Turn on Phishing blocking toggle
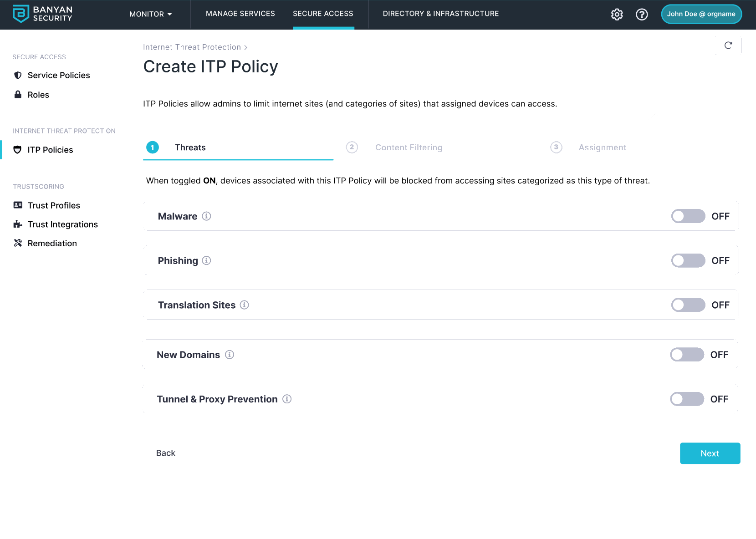This screenshot has width=756, height=539. (x=688, y=261)
